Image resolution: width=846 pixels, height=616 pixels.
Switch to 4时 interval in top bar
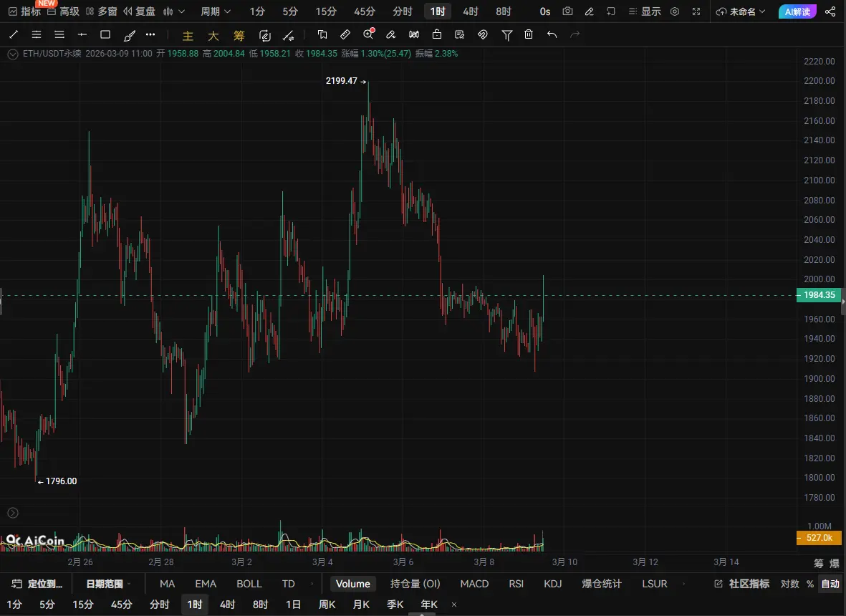(x=471, y=11)
